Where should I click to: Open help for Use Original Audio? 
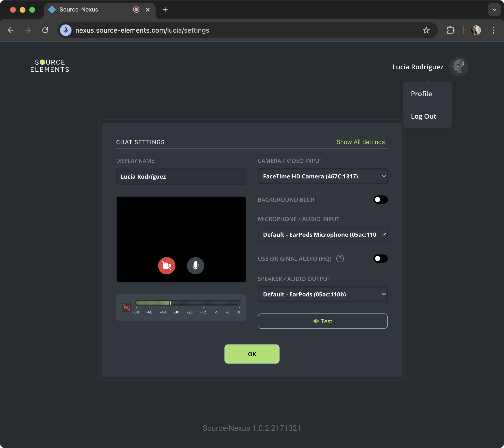[340, 259]
